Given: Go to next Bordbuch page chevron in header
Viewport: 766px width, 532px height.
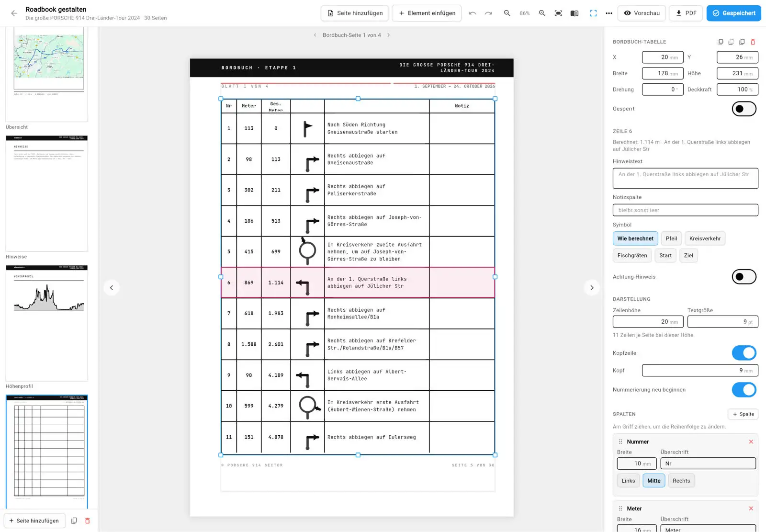Looking at the screenshot, I should [x=389, y=35].
